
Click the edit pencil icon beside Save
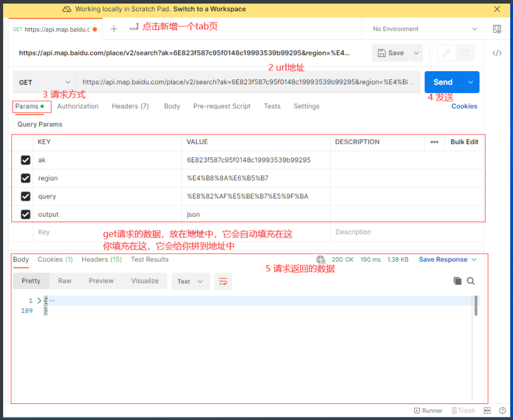(x=446, y=53)
